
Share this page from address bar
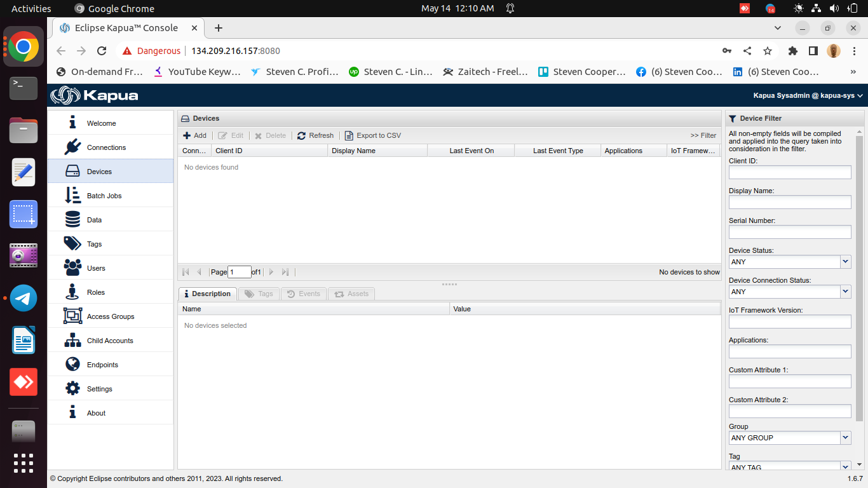pyautogui.click(x=747, y=51)
